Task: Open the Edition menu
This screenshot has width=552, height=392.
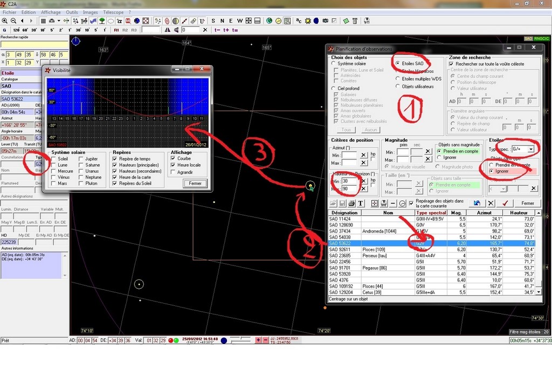Action: pyautogui.click(x=29, y=12)
